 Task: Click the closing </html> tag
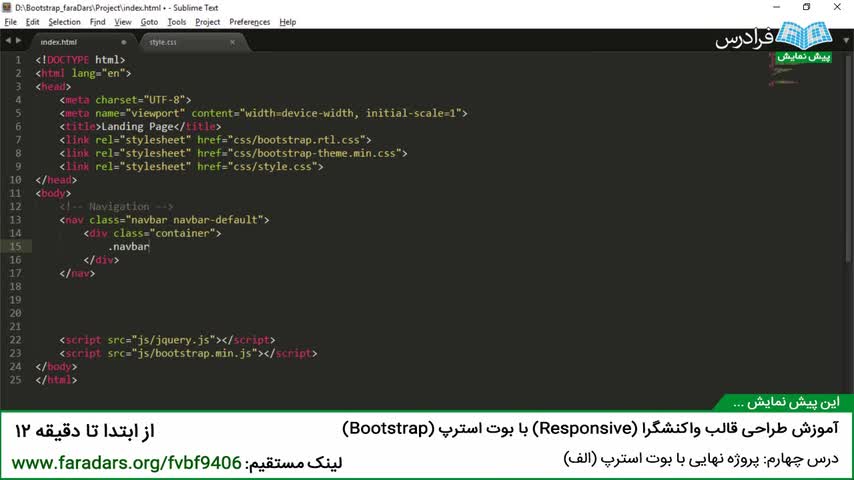pyautogui.click(x=56, y=380)
